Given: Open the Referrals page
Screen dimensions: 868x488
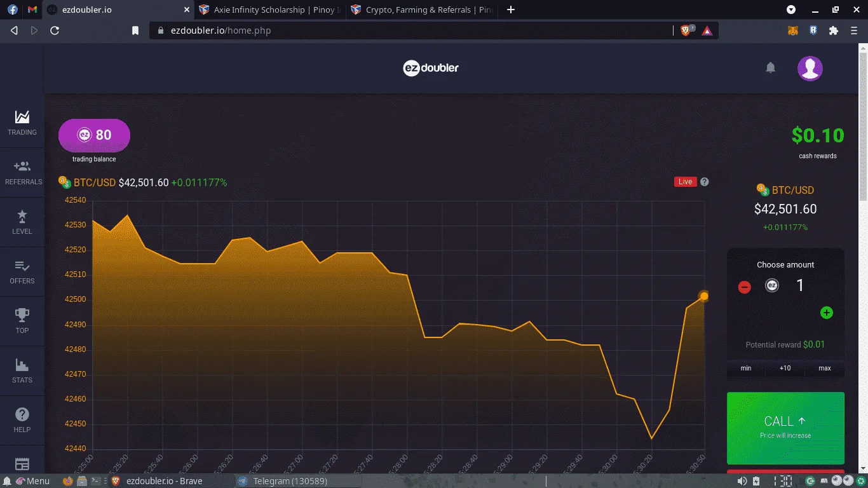Looking at the screenshot, I should click(x=24, y=172).
